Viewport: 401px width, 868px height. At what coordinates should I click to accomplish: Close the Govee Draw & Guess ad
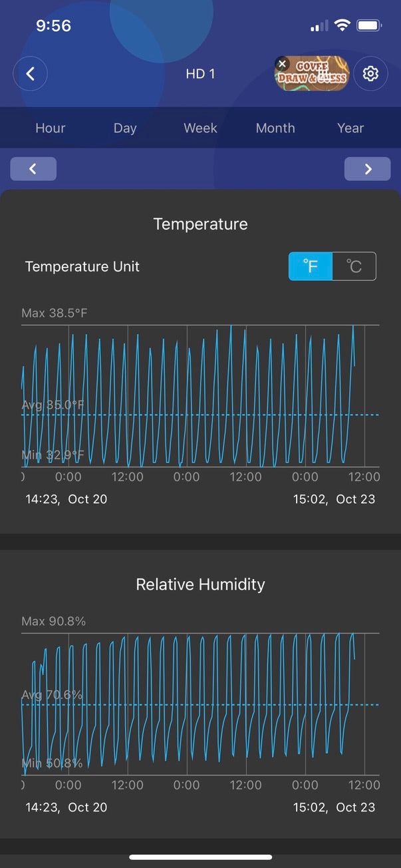(x=283, y=65)
